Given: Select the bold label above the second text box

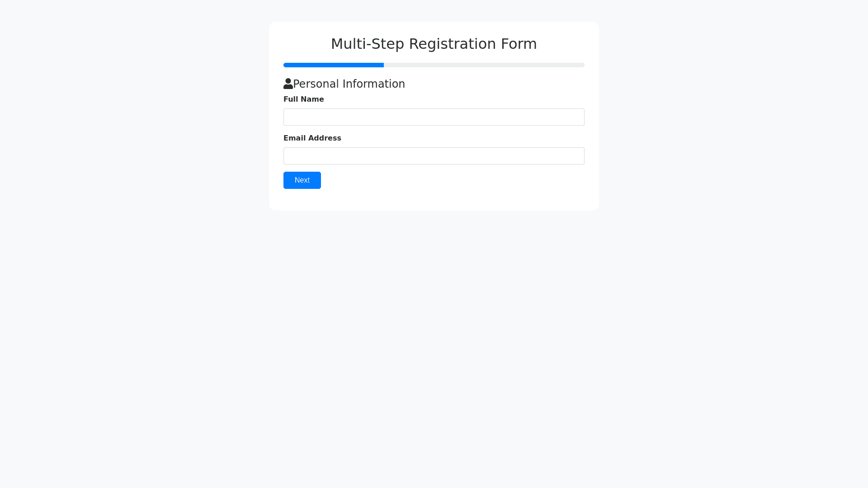Looking at the screenshot, I should pos(312,138).
